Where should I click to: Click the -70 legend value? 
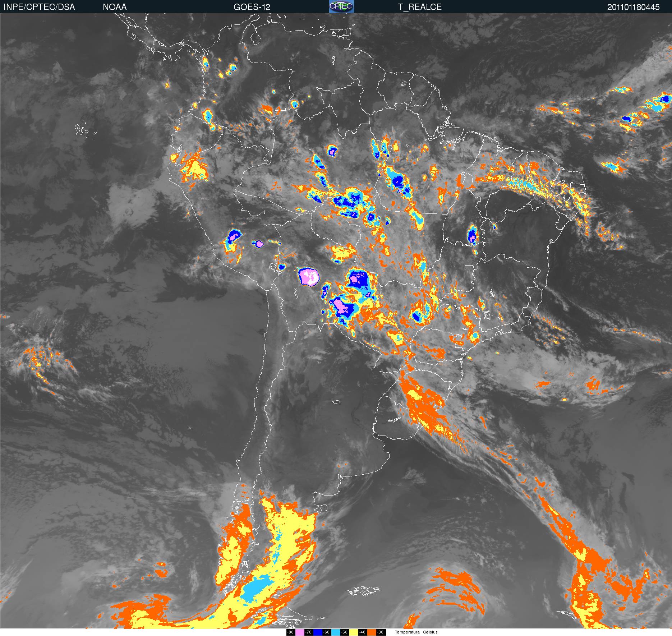click(x=308, y=632)
